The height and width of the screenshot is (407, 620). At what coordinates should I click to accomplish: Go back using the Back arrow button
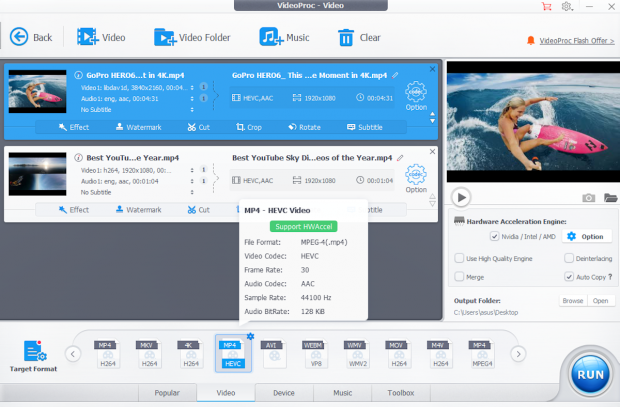click(x=31, y=37)
